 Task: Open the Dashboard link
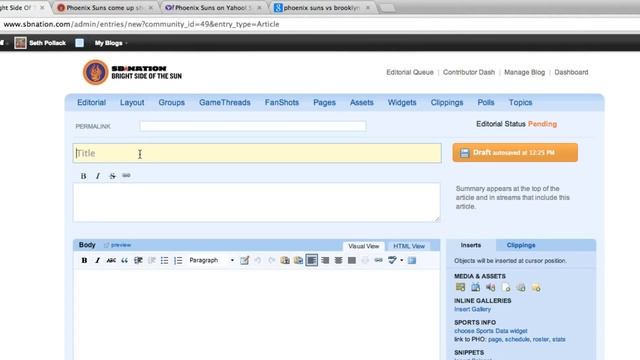point(571,72)
